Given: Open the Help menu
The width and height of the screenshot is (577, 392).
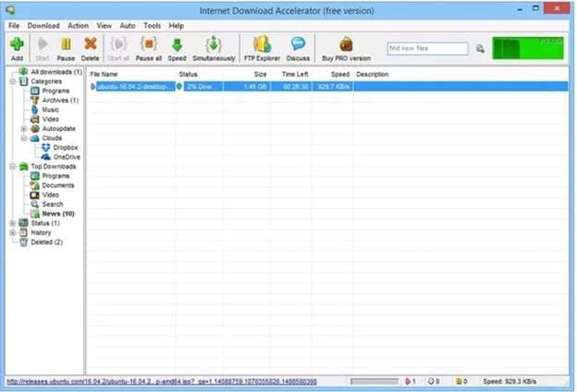Looking at the screenshot, I should click(177, 26).
